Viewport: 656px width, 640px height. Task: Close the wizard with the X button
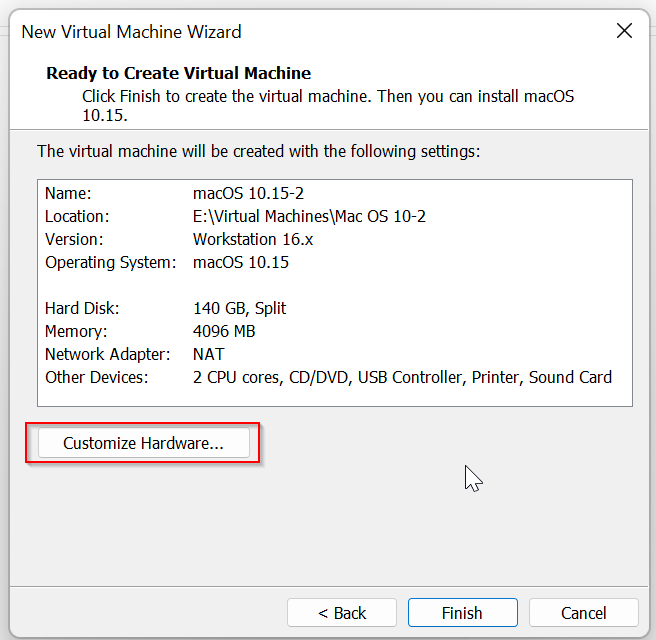tap(624, 31)
